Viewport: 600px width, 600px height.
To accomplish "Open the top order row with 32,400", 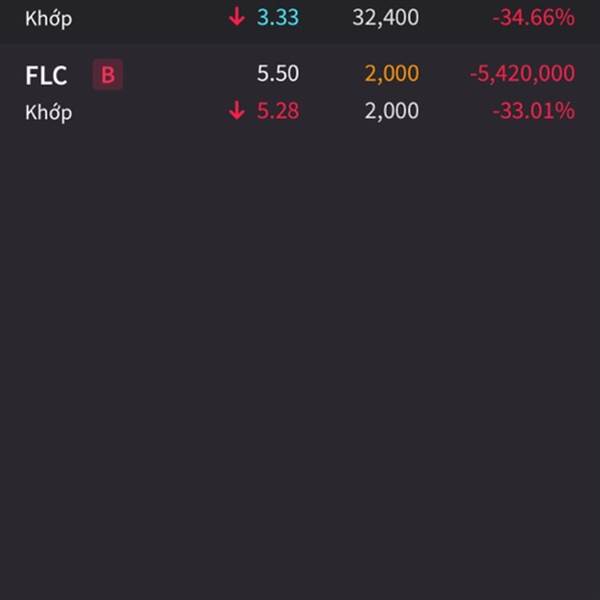I will click(x=300, y=21).
